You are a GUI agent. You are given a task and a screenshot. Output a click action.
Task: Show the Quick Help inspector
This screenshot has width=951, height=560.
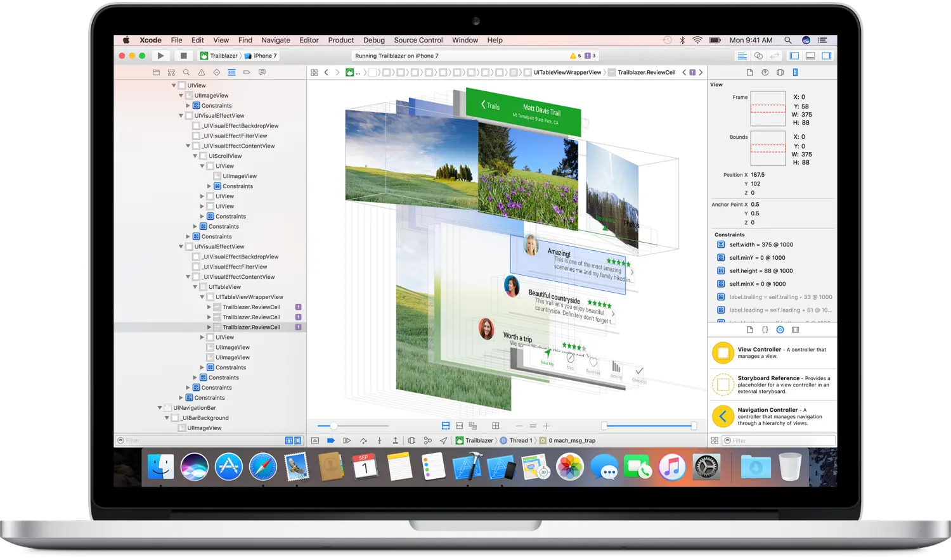coord(765,72)
